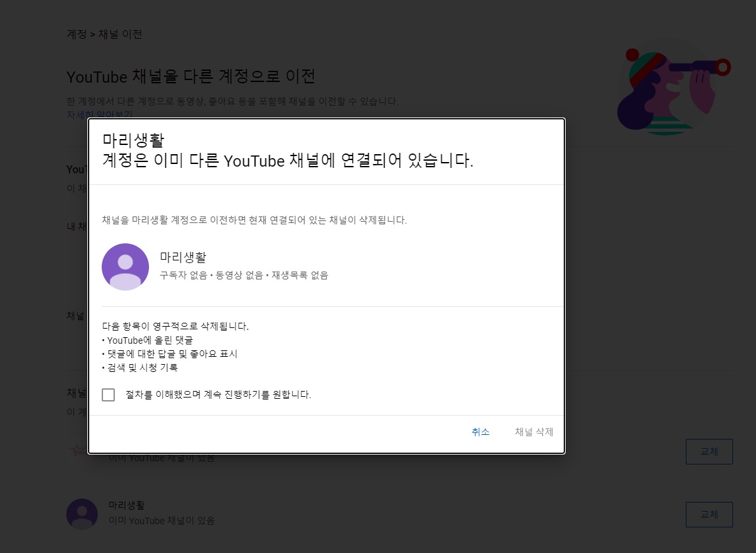Image resolution: width=756 pixels, height=553 pixels.
Task: Click the purple 마리생활 avatar in the dialog
Action: pos(125,266)
